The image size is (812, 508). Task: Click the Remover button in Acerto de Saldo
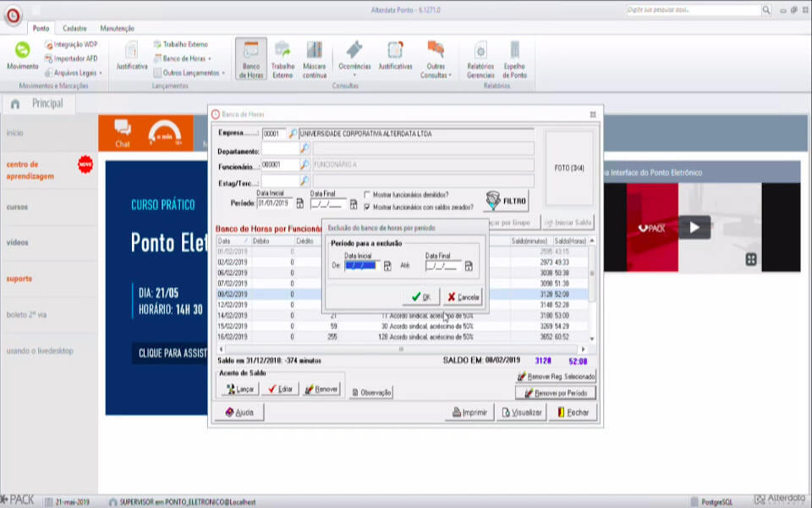coord(321,389)
